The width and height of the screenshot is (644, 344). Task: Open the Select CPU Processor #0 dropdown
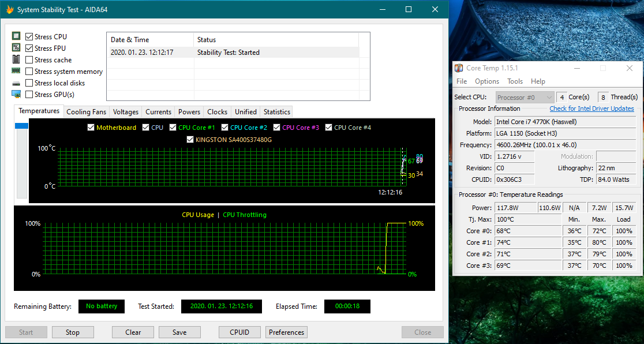(525, 98)
